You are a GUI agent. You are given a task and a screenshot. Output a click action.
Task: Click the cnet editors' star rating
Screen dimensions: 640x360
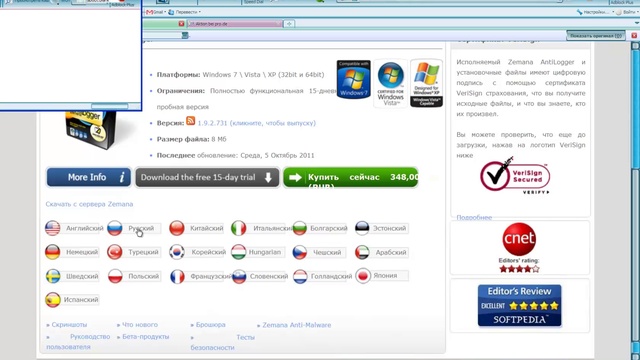click(519, 269)
